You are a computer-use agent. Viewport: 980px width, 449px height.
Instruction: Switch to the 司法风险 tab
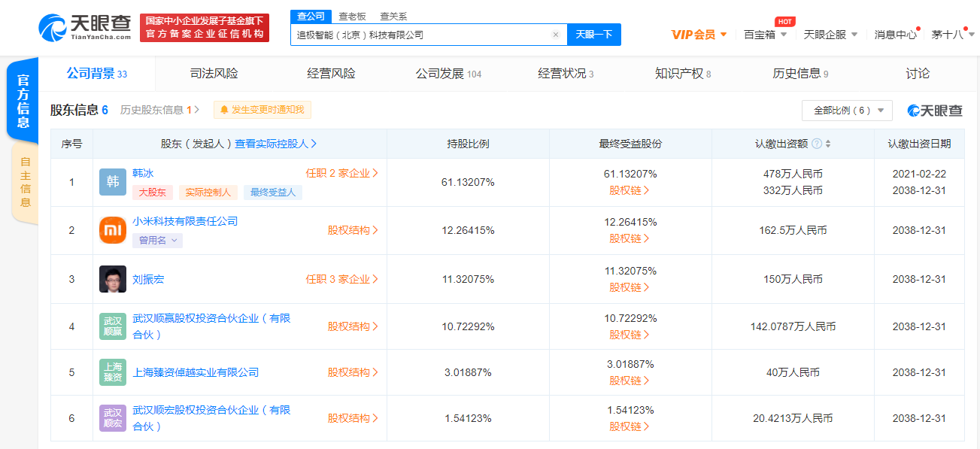(x=214, y=74)
